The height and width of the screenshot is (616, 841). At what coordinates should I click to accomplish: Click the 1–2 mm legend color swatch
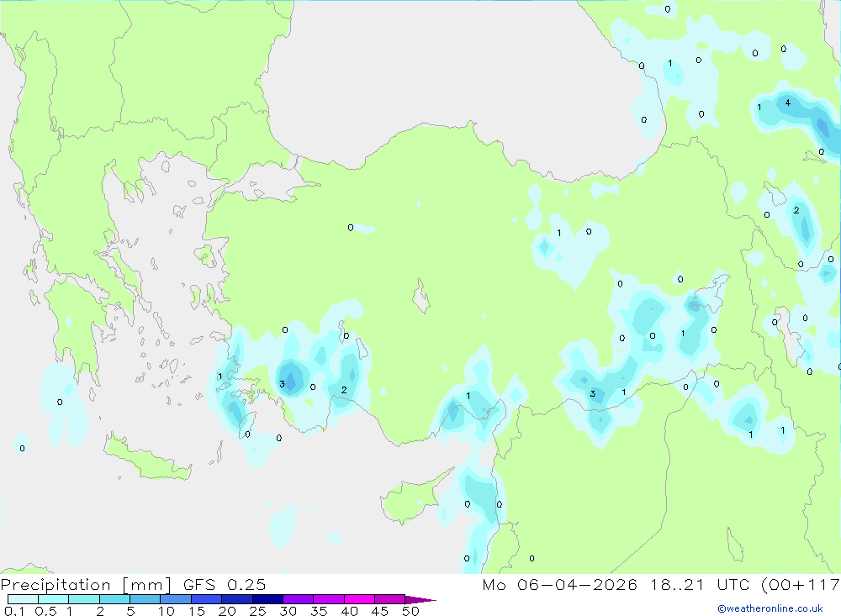[x=84, y=599]
